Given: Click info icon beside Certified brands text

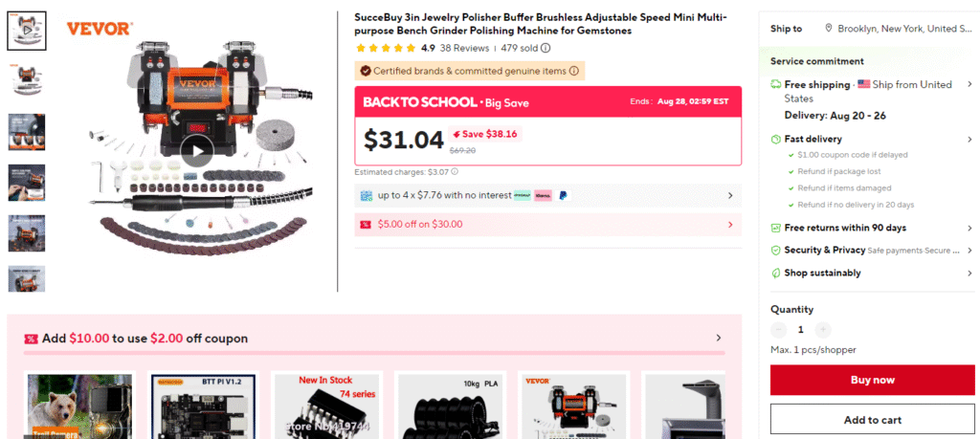Looking at the screenshot, I should [574, 71].
